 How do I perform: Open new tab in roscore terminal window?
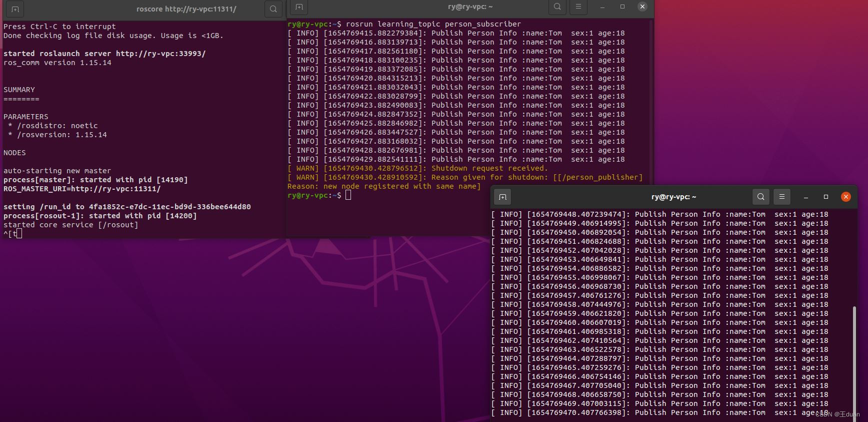[15, 9]
